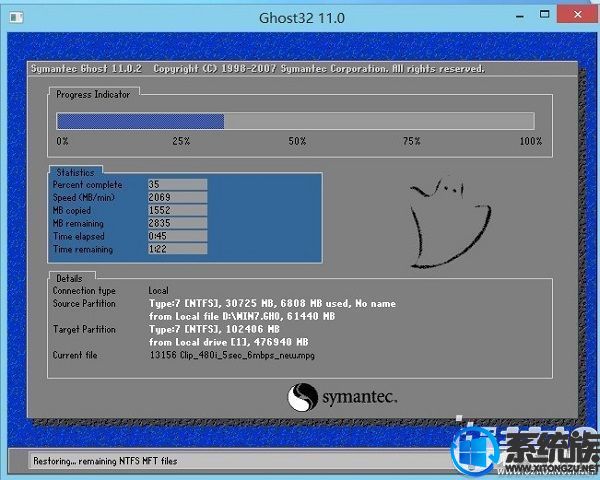Click the Details panel heading
This screenshot has height=480, width=600.
(69, 278)
